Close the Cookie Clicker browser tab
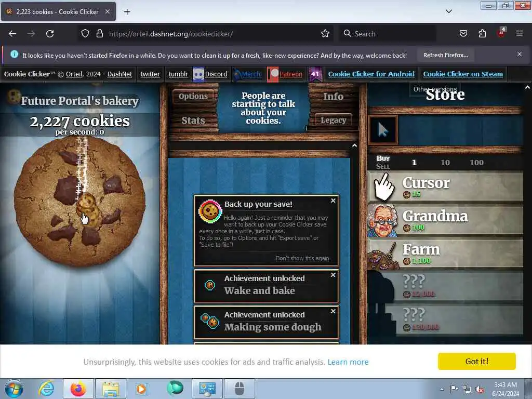 point(107,11)
